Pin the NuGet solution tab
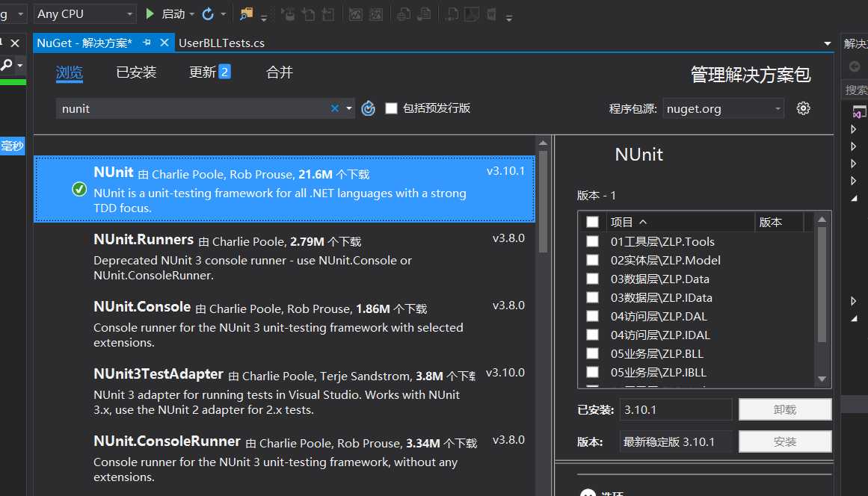The height and width of the screenshot is (496, 868). tap(147, 43)
